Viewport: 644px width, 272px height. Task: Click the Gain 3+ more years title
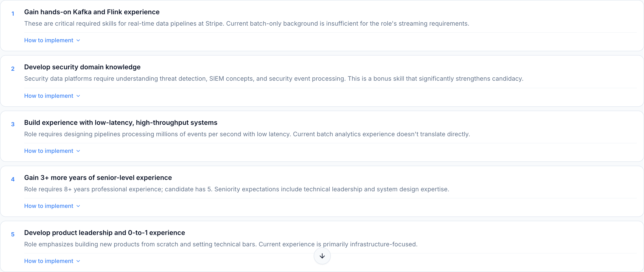pyautogui.click(x=98, y=178)
